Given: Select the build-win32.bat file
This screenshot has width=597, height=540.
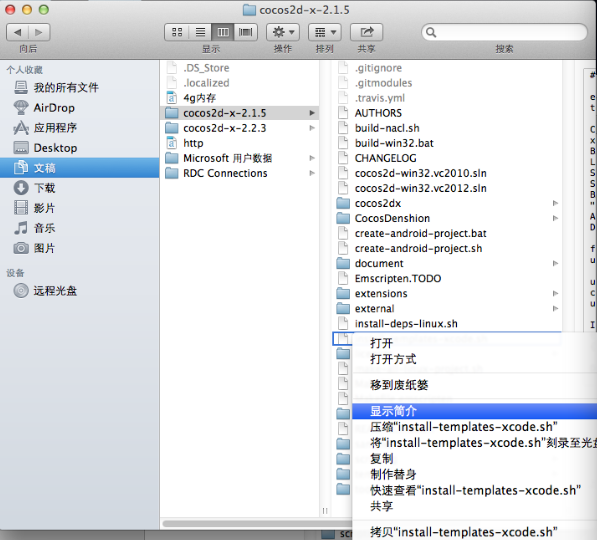Looking at the screenshot, I should [x=448, y=143].
